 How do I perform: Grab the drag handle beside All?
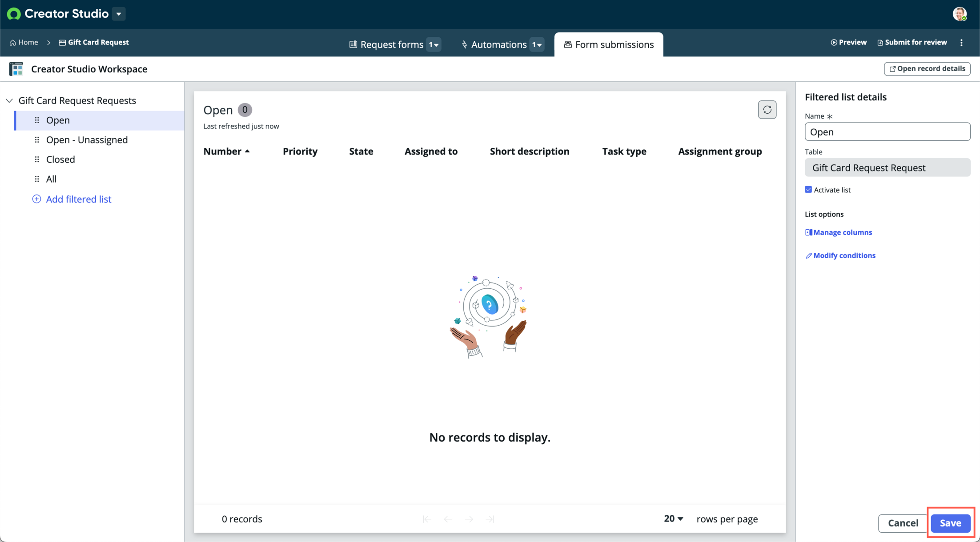37,179
